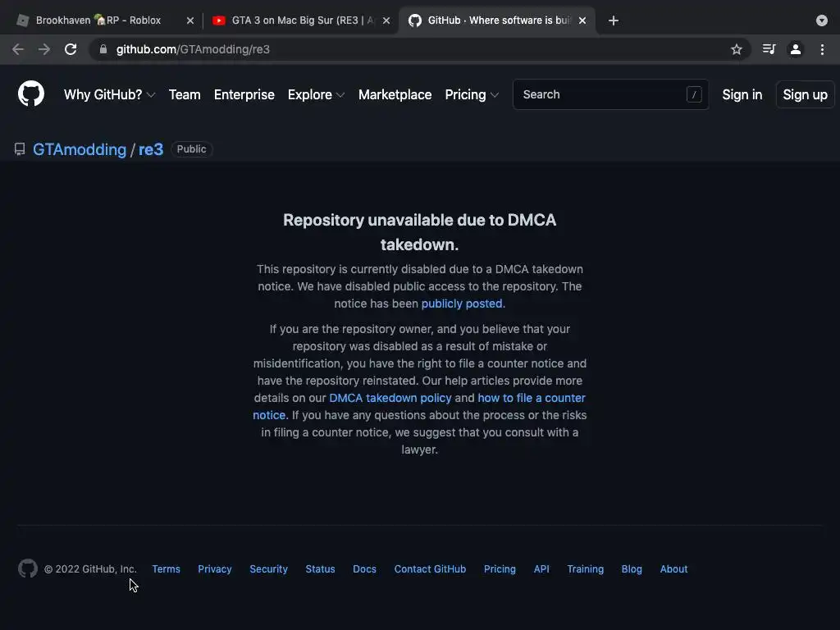Open Chrome three-dot menu
Viewport: 840px width, 630px height.
tap(822, 49)
